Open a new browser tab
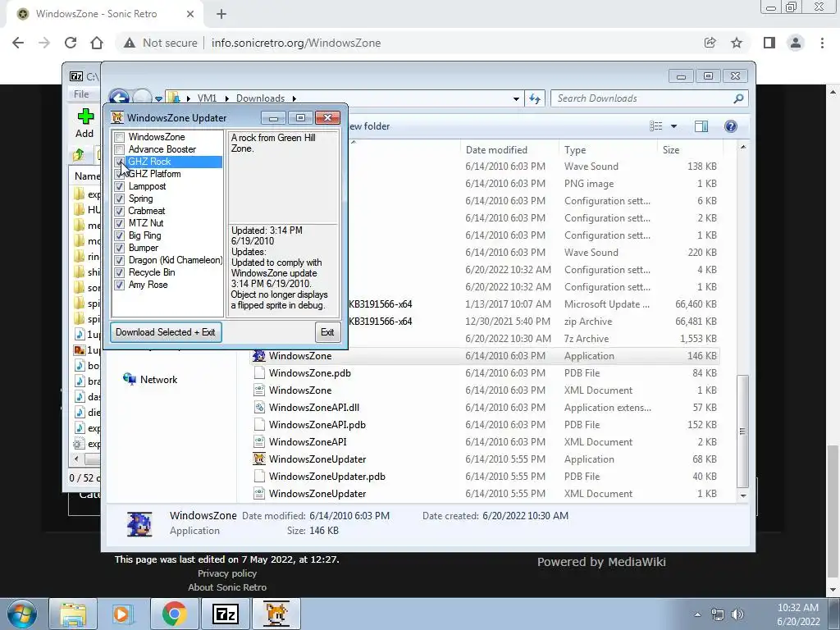The width and height of the screenshot is (840, 630). (x=221, y=15)
